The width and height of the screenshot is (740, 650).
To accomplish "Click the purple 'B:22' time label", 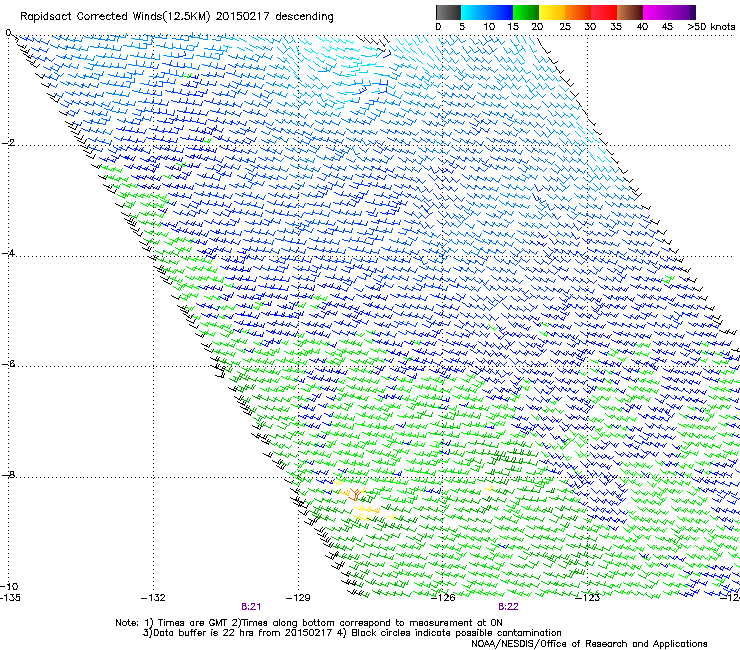I will point(508,607).
